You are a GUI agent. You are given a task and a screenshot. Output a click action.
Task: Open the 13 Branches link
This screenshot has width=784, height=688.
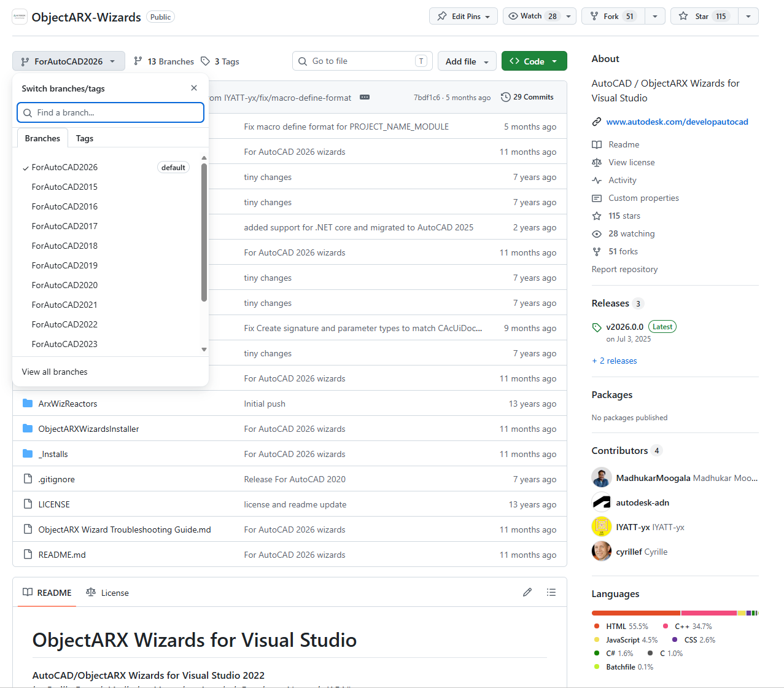click(x=163, y=61)
